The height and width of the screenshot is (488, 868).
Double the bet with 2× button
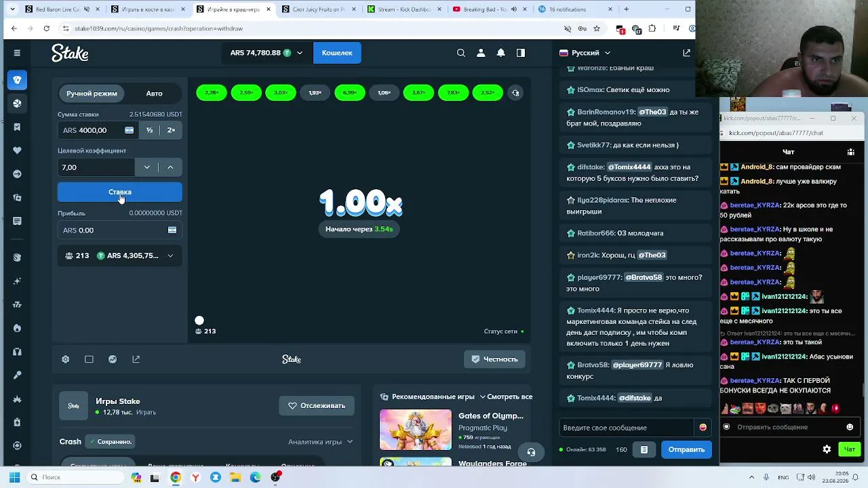tap(171, 130)
